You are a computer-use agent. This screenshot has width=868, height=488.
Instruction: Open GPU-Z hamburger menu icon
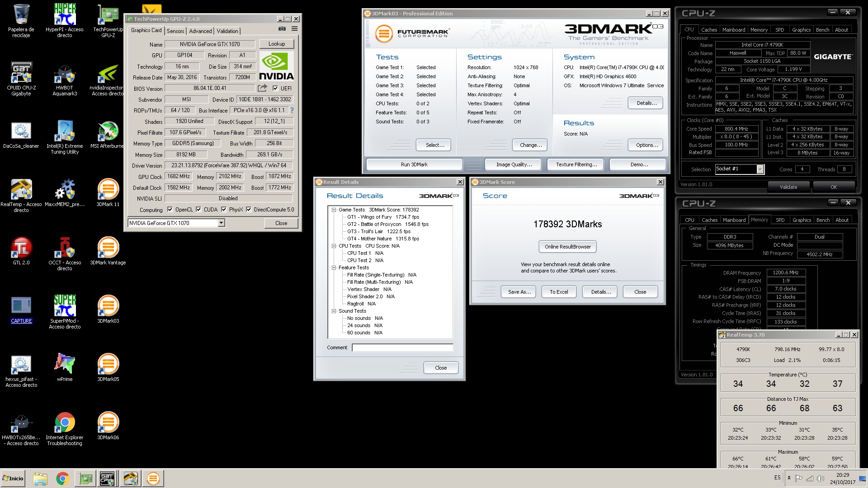(x=294, y=28)
